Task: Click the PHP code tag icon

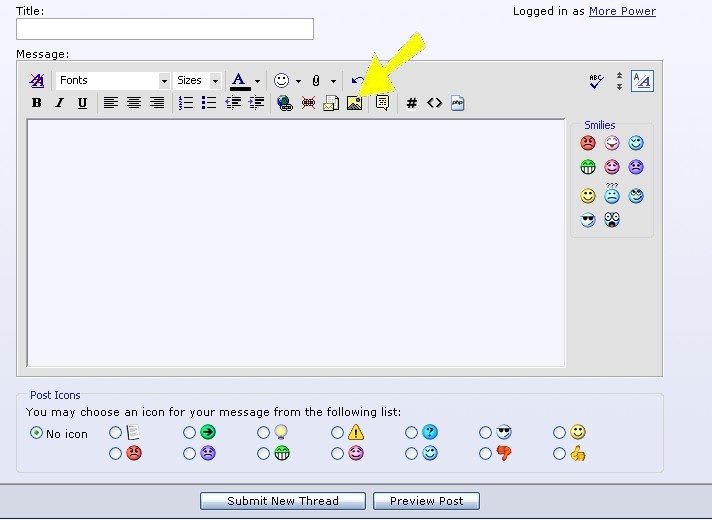Action: pos(458,103)
